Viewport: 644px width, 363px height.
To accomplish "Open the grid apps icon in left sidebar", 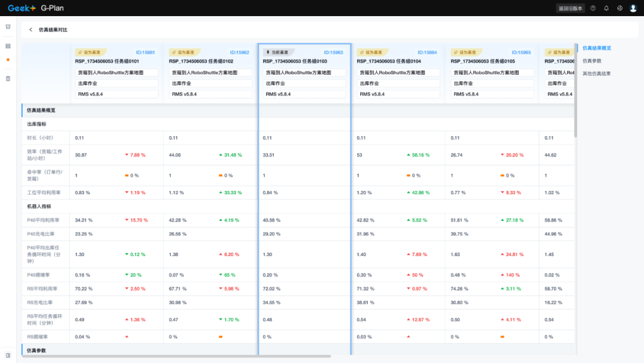I will pyautogui.click(x=8, y=45).
